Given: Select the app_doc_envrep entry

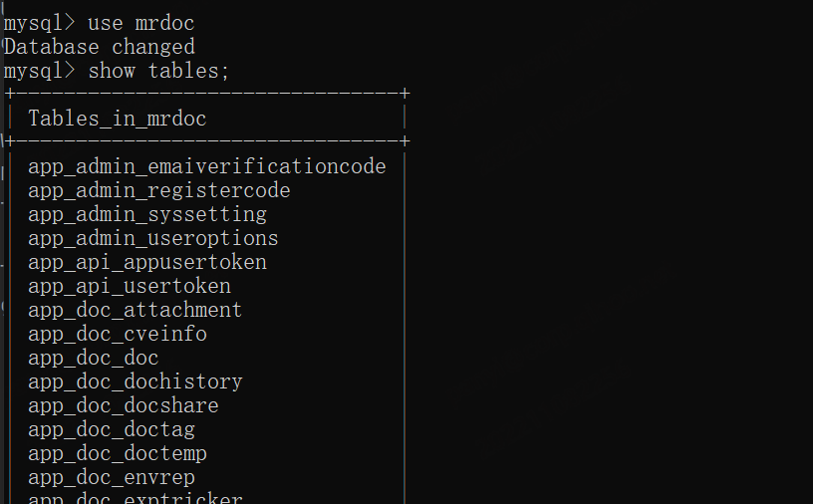Looking at the screenshot, I should [112, 477].
